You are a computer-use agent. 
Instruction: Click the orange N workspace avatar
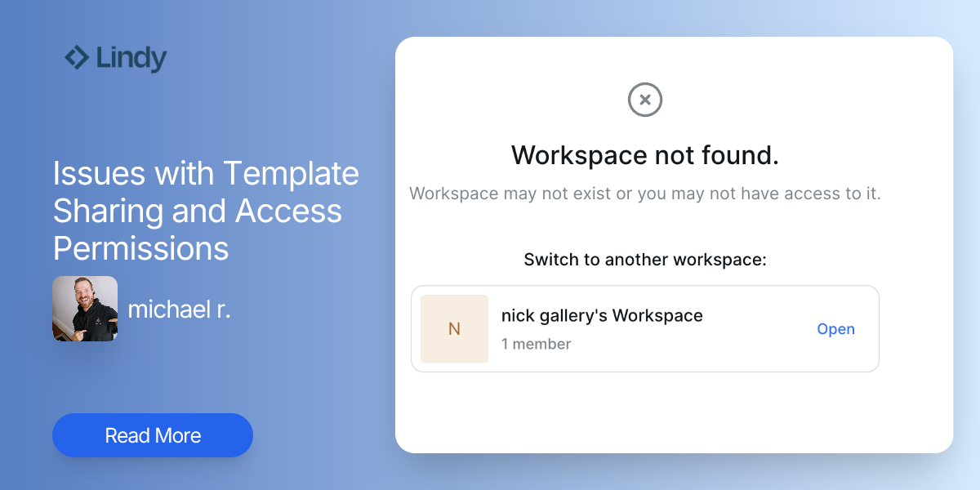pos(454,328)
